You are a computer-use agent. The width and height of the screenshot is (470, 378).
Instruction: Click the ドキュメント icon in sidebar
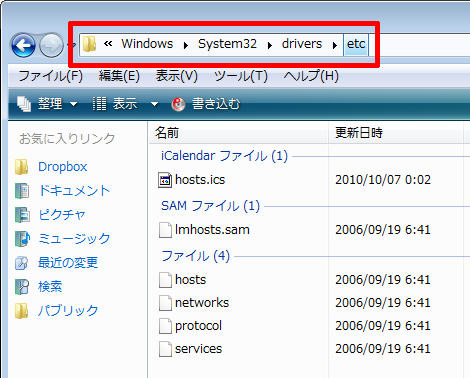point(22,191)
